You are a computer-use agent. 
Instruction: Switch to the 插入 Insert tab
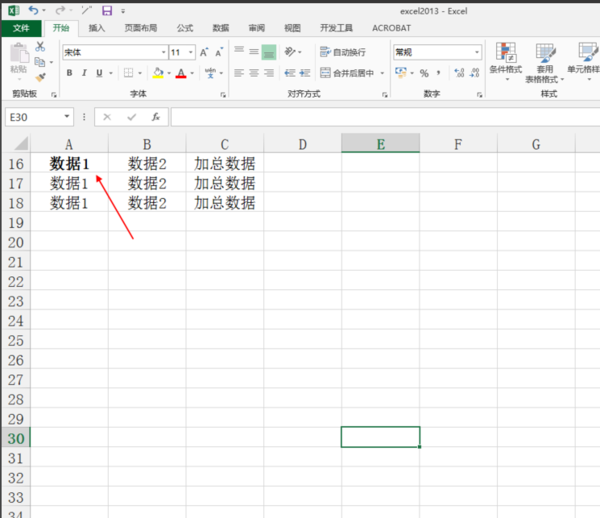coord(96,28)
